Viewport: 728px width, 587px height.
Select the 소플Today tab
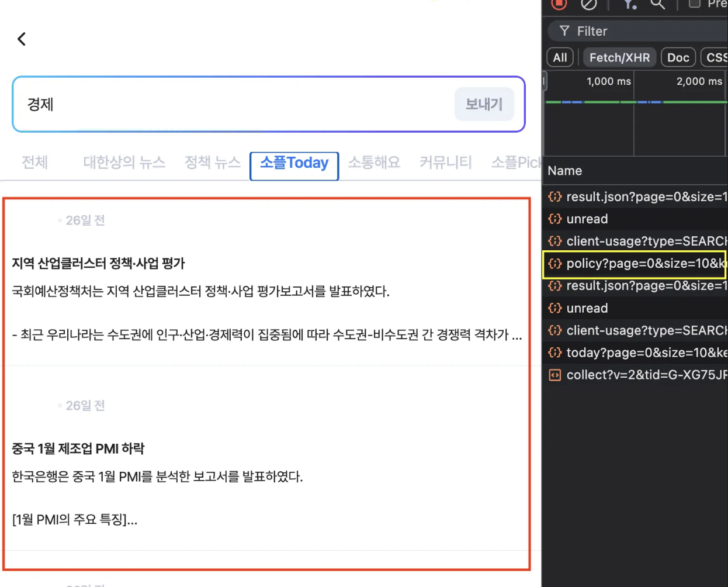[294, 163]
